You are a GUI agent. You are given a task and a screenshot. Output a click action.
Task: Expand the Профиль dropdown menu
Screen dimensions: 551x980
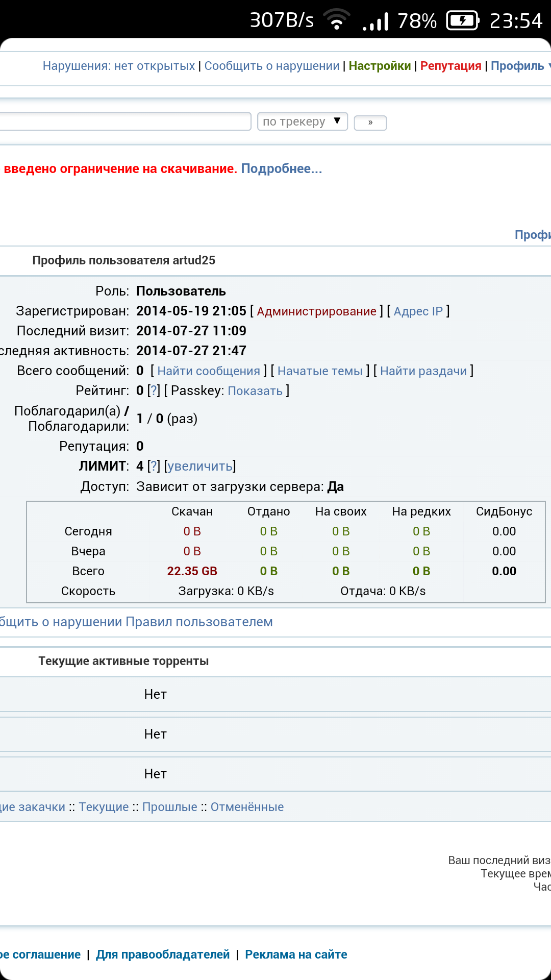pos(519,66)
